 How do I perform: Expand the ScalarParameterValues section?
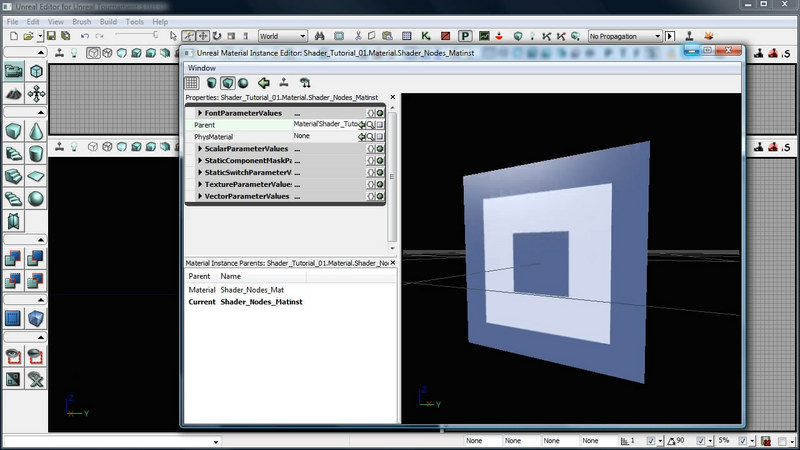click(201, 149)
